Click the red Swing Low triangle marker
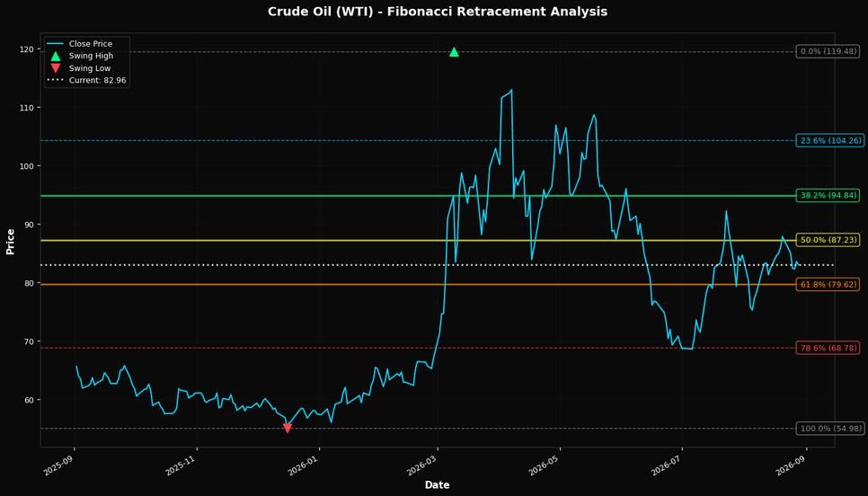 (288, 428)
